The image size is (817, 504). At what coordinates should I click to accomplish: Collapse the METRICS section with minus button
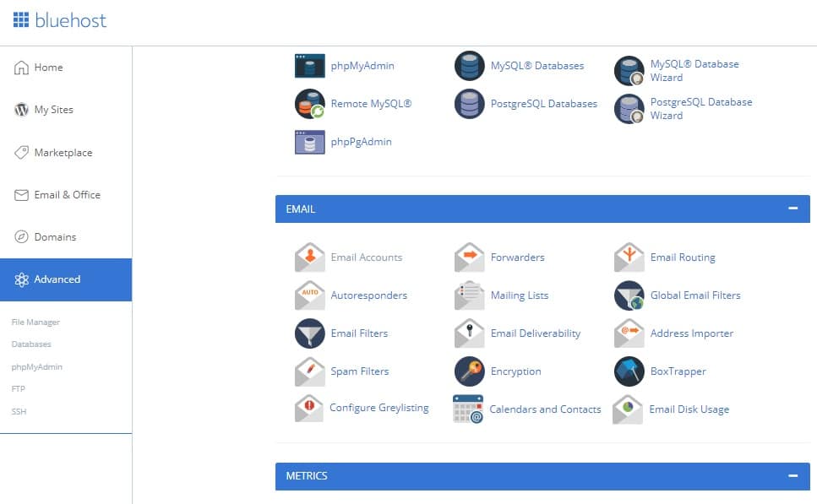[x=793, y=475]
